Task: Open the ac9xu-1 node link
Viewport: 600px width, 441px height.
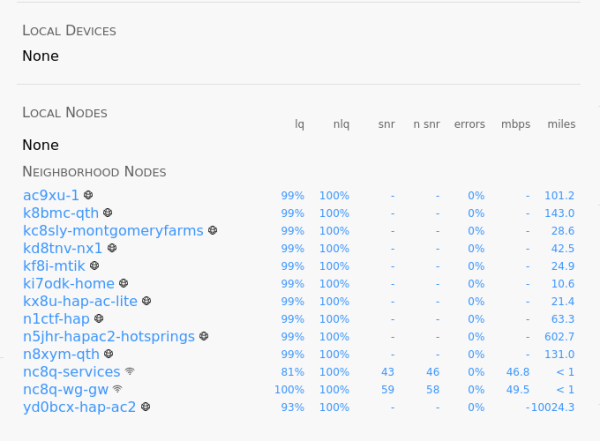Action: click(51, 195)
